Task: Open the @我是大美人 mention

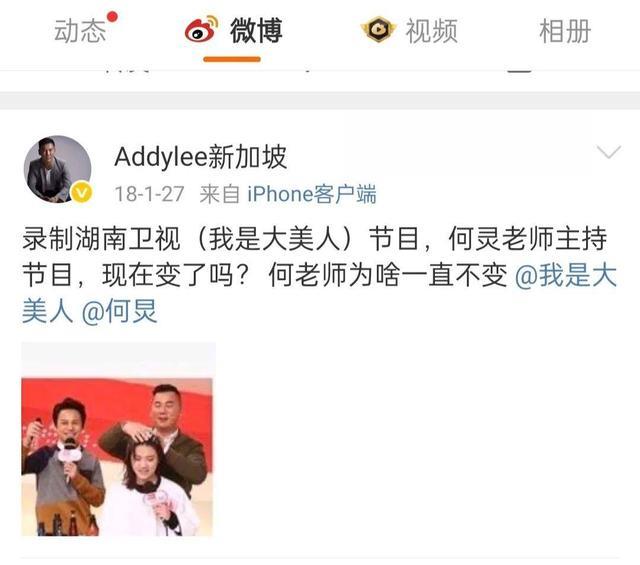Action: point(565,275)
